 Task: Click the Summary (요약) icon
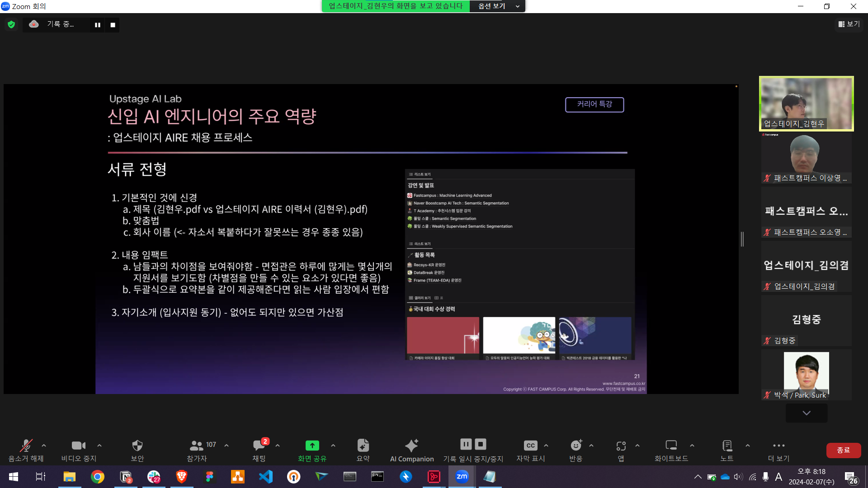[363, 446]
